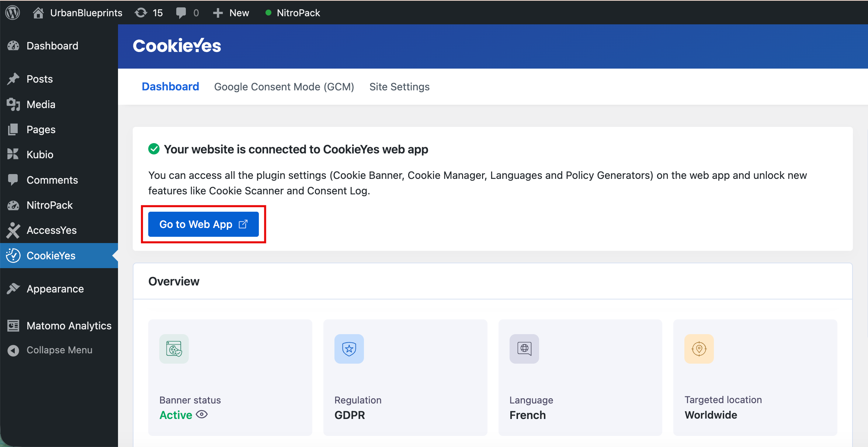
Task: Click the CookieYes logo in header
Action: 177,46
